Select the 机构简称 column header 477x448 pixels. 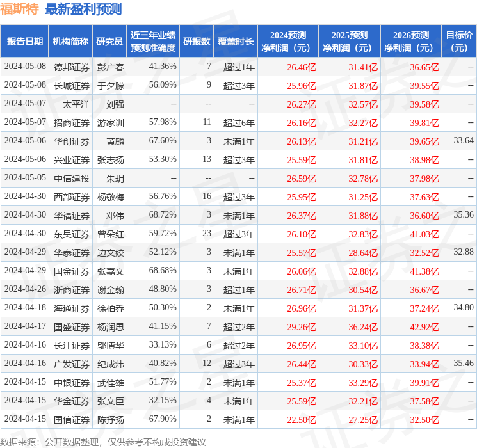click(x=70, y=42)
